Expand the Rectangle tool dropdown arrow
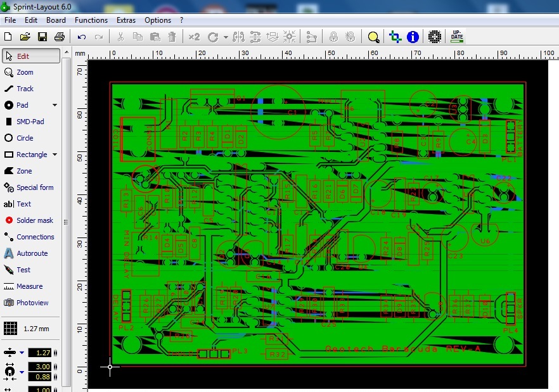The image size is (559, 392). pyautogui.click(x=55, y=155)
